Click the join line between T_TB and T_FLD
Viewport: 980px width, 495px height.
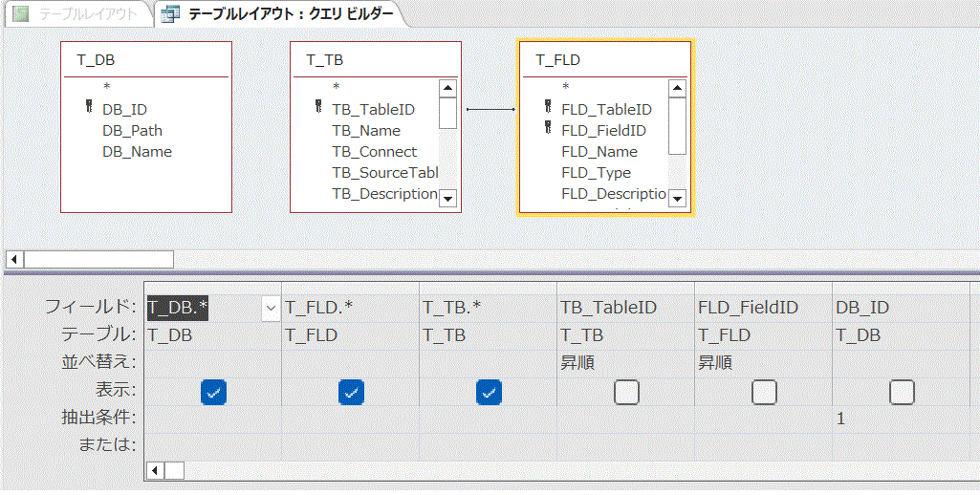pyautogui.click(x=490, y=109)
